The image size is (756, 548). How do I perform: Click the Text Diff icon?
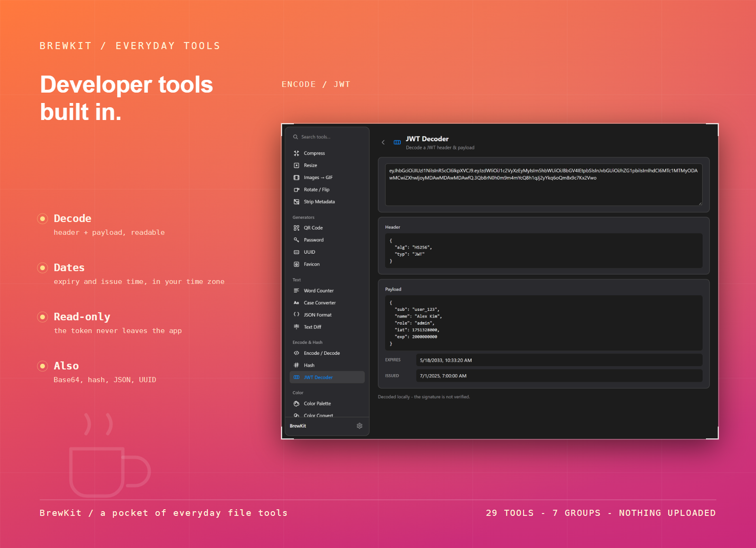(x=296, y=327)
